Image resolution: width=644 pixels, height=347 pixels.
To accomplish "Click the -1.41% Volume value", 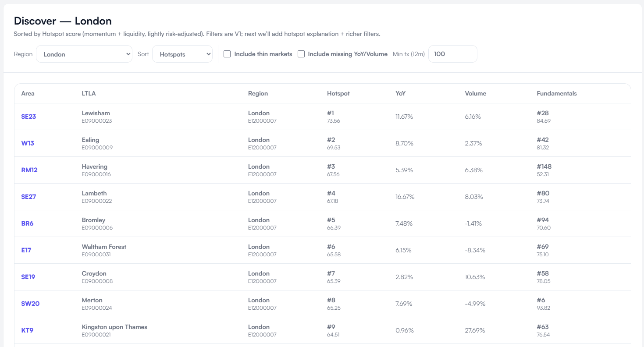I will (473, 223).
